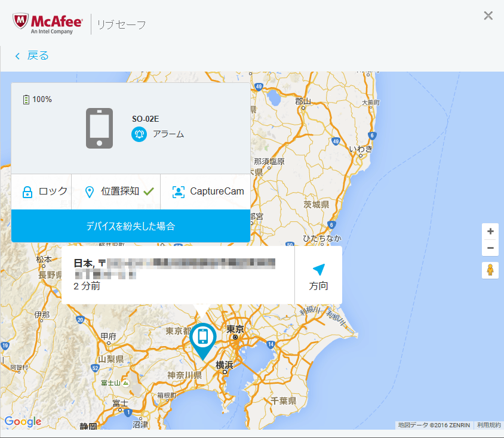Click the 箱根町 label on map
Viewport: 504px width, 438px height.
tap(167, 395)
